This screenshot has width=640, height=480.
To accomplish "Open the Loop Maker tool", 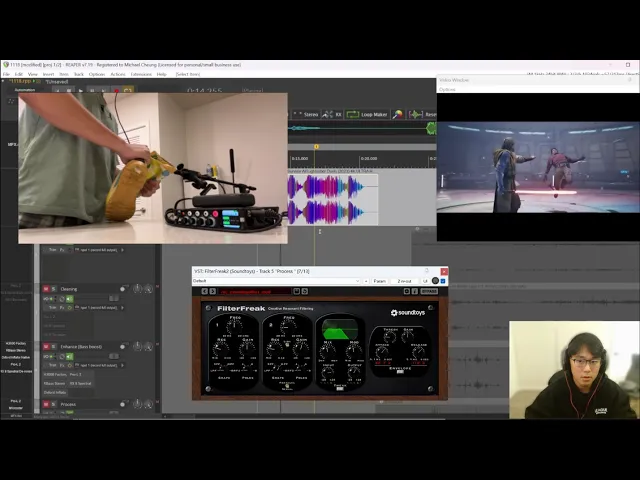I will (x=367, y=115).
